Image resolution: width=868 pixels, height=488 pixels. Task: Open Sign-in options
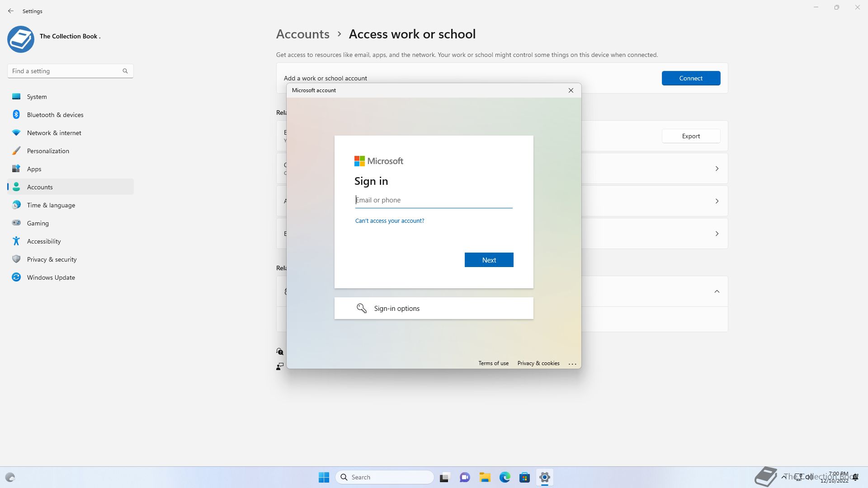434,308
